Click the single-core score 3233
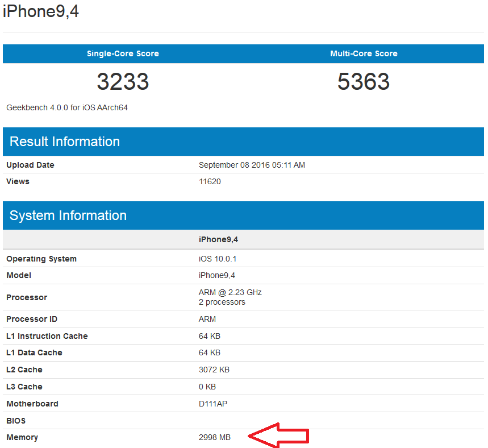488x448 pixels. [122, 82]
